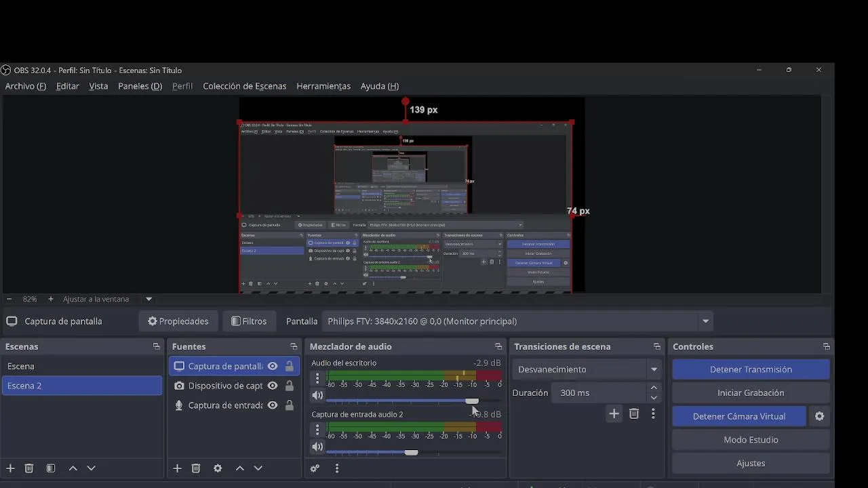Select Escena 2 in scenes list
Viewport: 868px width, 488px height.
coord(82,386)
